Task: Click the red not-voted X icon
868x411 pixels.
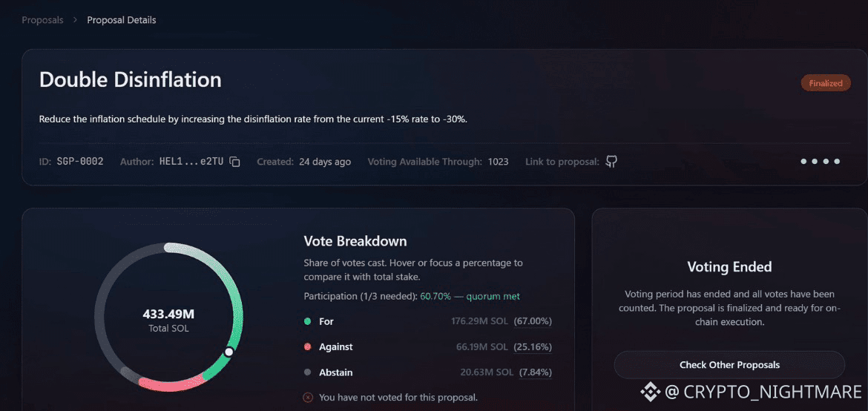Action: coord(309,397)
